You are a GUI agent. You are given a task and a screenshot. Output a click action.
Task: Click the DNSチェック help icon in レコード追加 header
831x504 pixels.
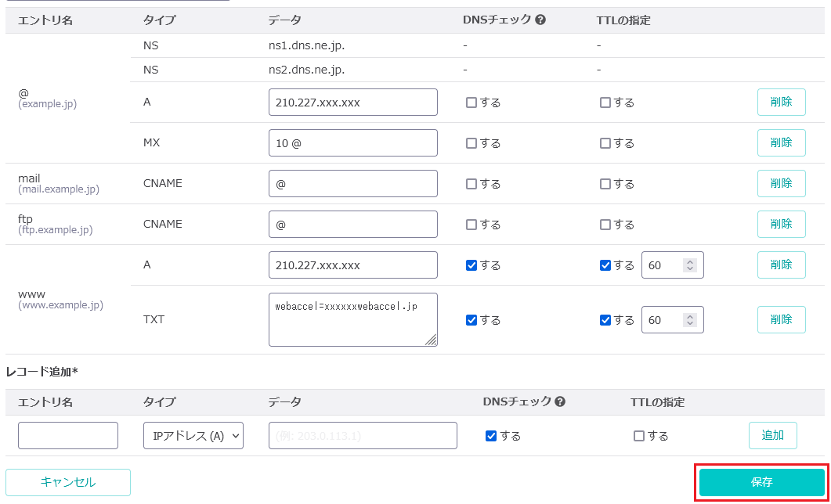[560, 401]
